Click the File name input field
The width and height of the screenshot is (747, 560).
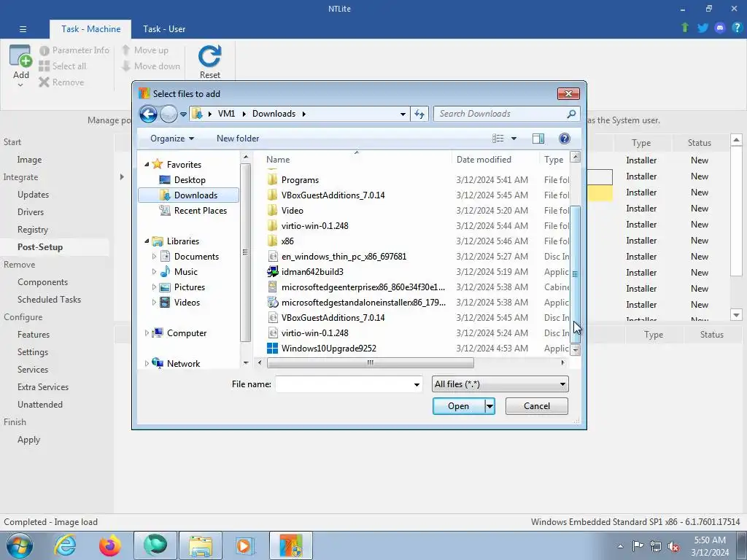344,385
